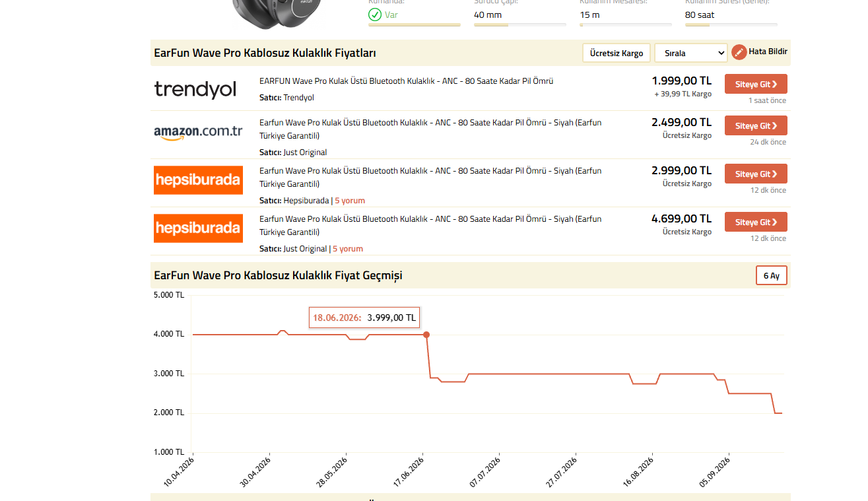The height and width of the screenshot is (501, 868).
Task: Click the 18.06.2026 data point on the chart
Action: [x=426, y=335]
